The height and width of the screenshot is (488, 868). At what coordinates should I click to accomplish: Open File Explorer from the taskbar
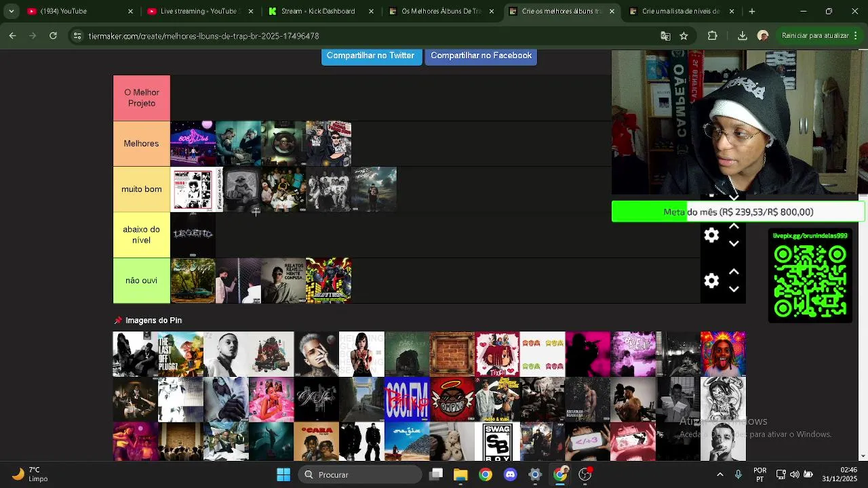(x=460, y=474)
